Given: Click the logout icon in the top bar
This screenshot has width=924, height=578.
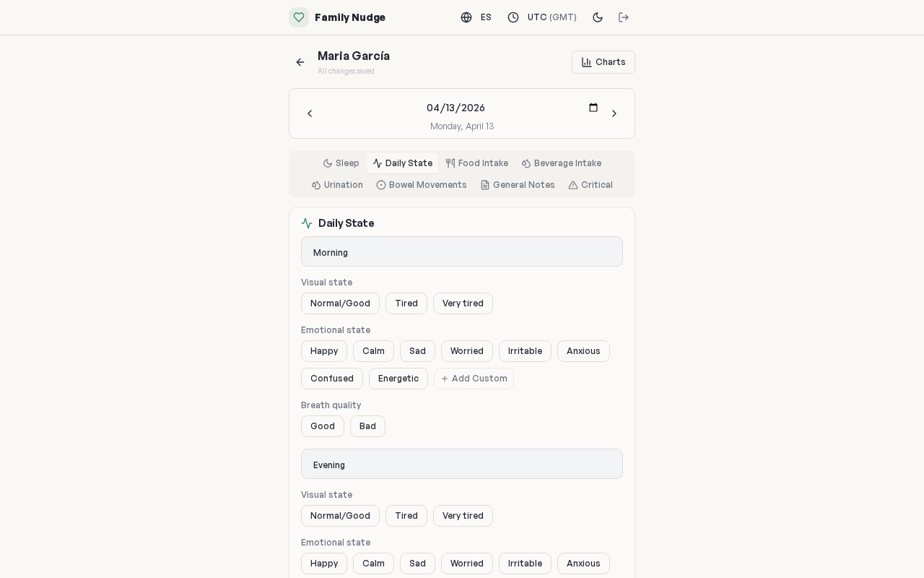Looking at the screenshot, I should (x=624, y=17).
